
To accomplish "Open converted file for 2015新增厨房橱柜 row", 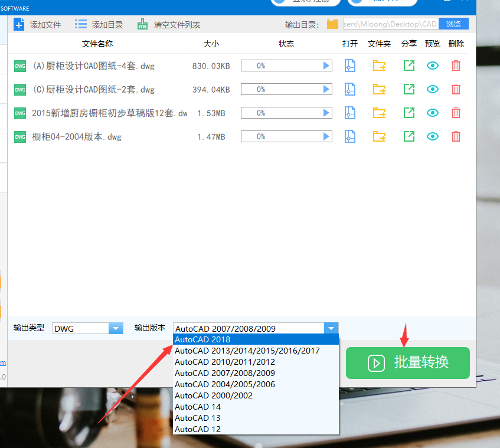I will (350, 113).
